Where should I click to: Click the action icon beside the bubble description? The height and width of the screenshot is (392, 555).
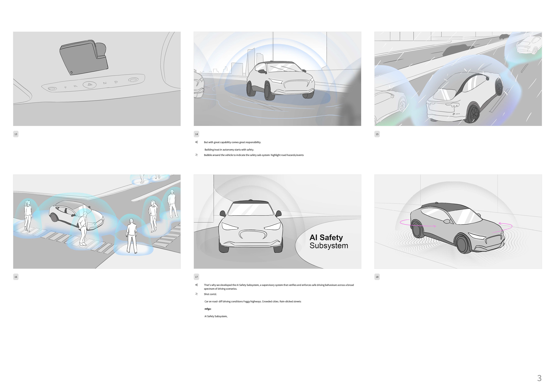coord(197,155)
